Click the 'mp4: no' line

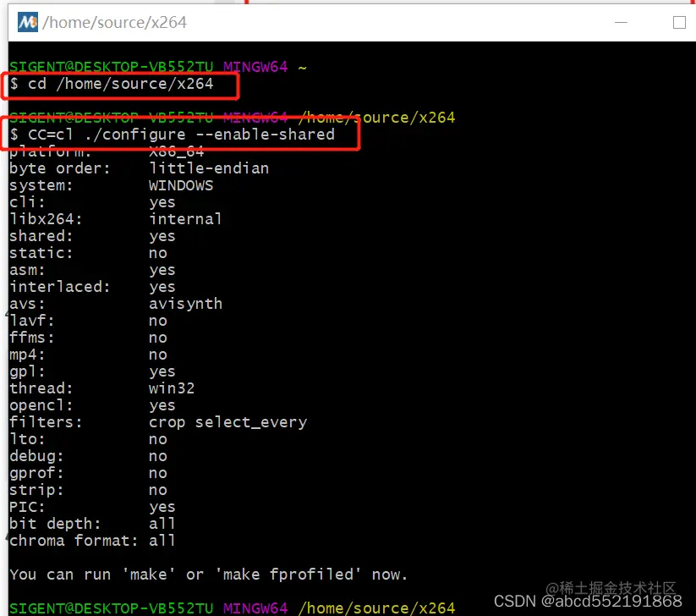coord(88,355)
